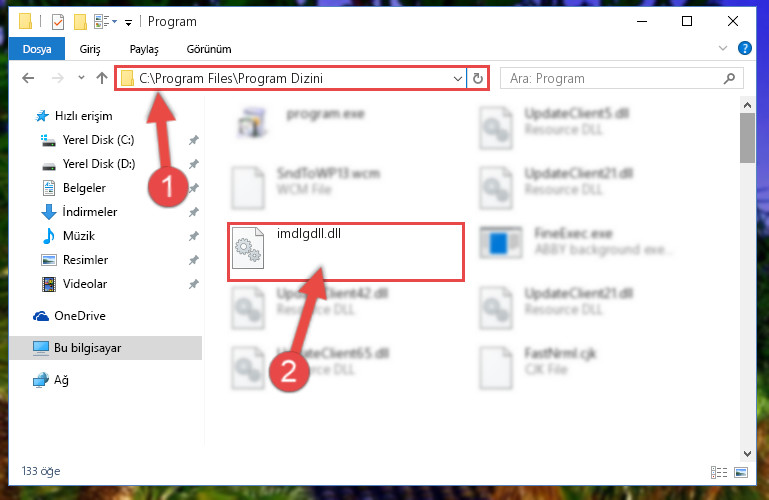
Task: Click the New Folder quick access icon
Action: 80,22
